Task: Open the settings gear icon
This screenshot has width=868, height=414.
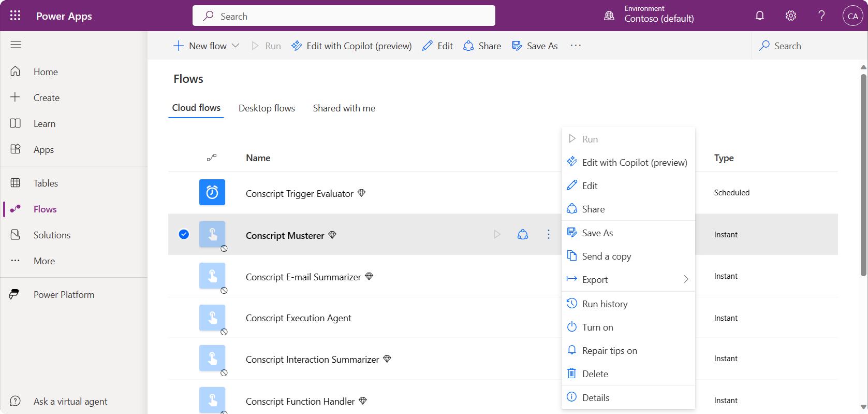Action: (x=791, y=16)
